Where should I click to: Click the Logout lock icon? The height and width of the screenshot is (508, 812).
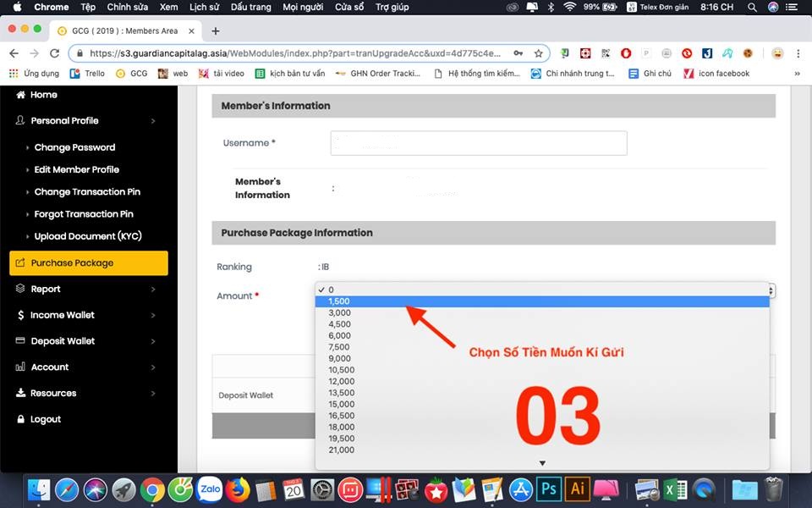coord(21,419)
